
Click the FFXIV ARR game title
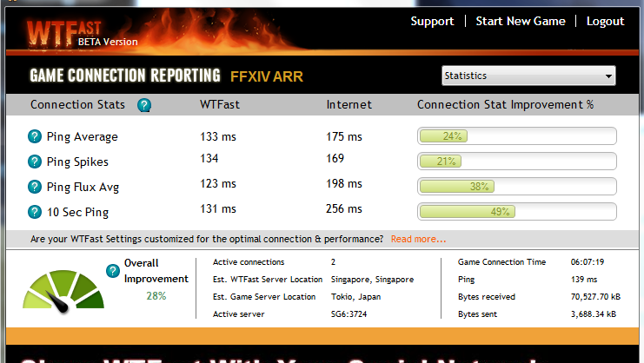click(x=267, y=76)
